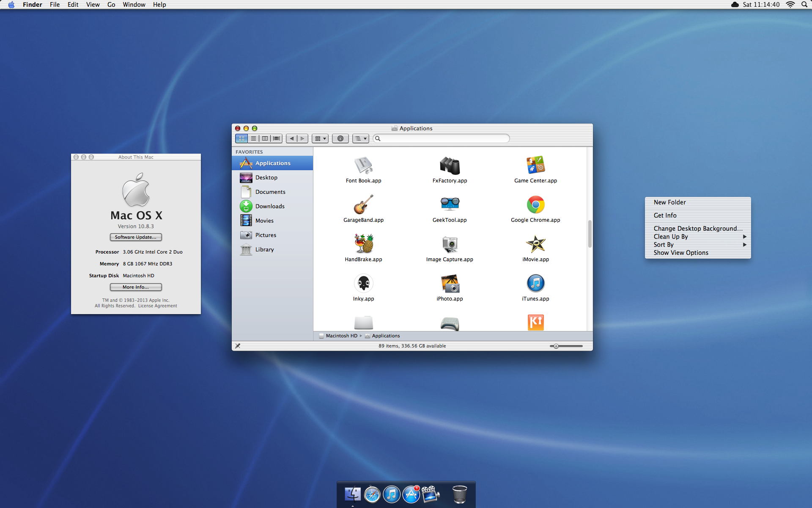
Task: Select Desktop in Favorites sidebar
Action: pyautogui.click(x=272, y=177)
